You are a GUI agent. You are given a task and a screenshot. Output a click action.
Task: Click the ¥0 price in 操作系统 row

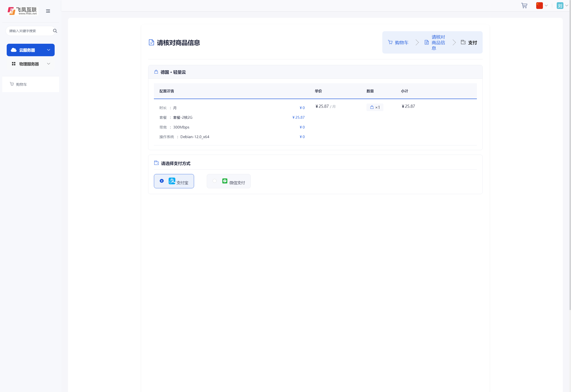click(302, 137)
